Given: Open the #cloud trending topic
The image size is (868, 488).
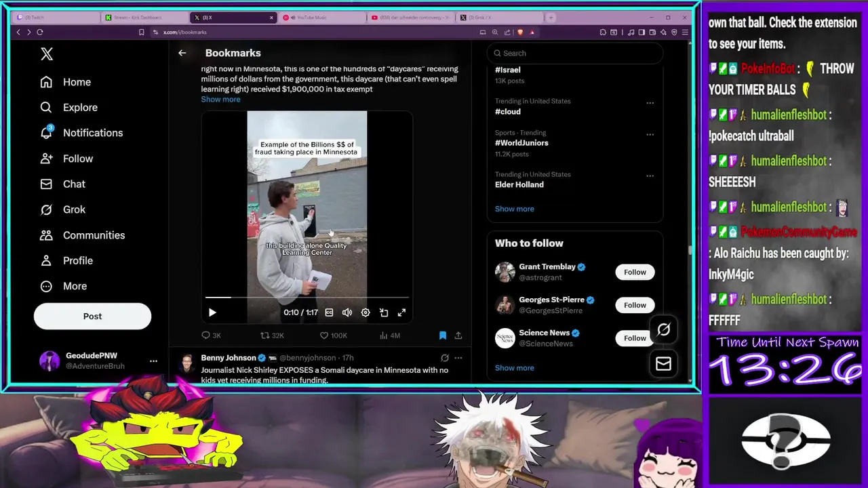Looking at the screenshot, I should [x=508, y=112].
